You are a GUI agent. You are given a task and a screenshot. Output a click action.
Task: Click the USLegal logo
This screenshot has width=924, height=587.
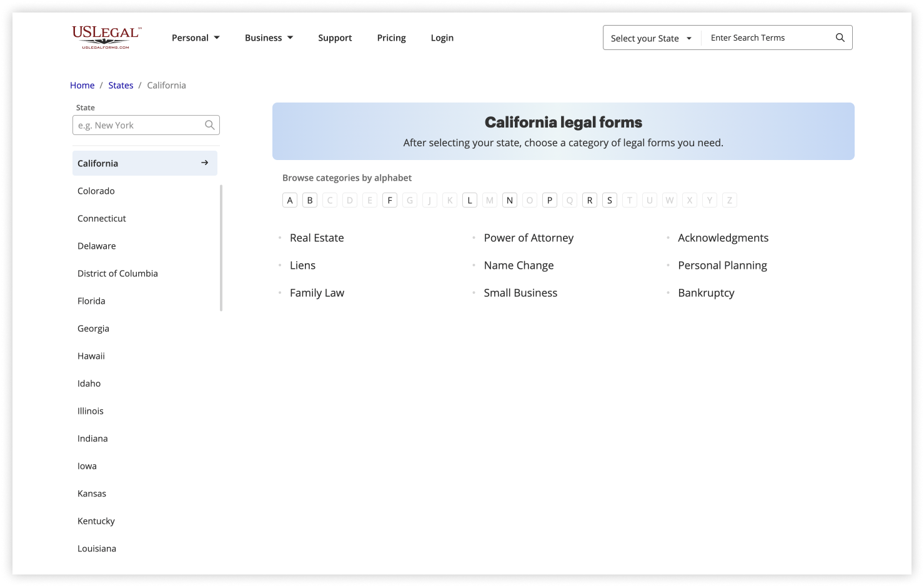pos(105,37)
